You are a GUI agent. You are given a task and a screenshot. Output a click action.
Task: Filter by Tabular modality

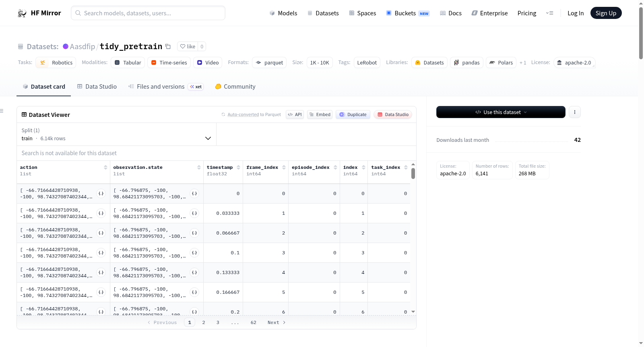(x=128, y=62)
